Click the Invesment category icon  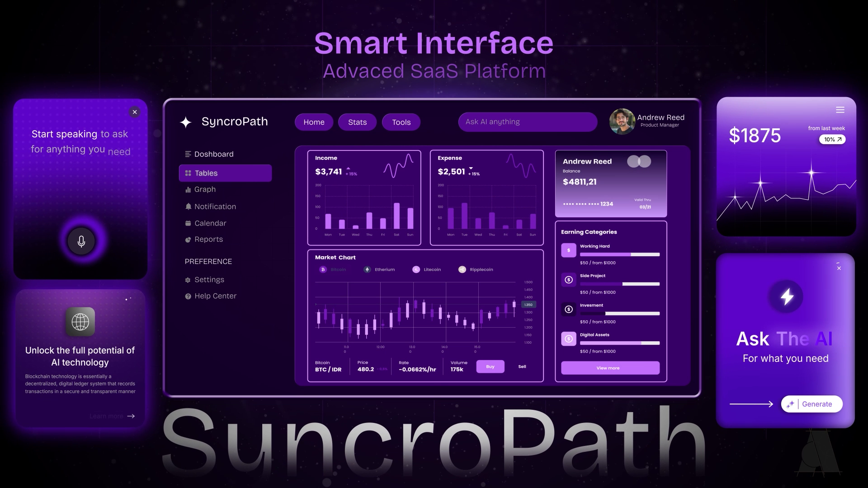[569, 309]
